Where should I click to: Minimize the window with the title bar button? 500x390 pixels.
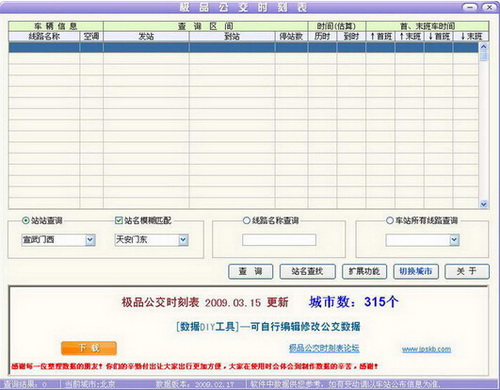pos(470,7)
